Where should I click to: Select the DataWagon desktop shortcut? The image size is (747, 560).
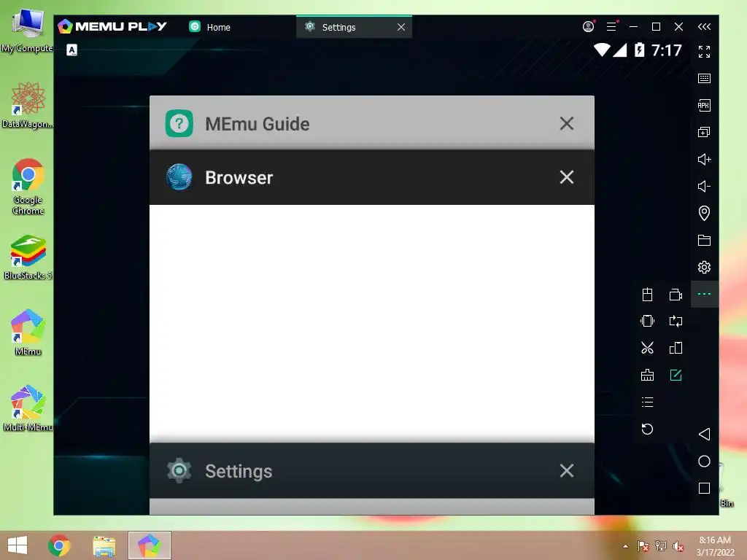point(27,106)
